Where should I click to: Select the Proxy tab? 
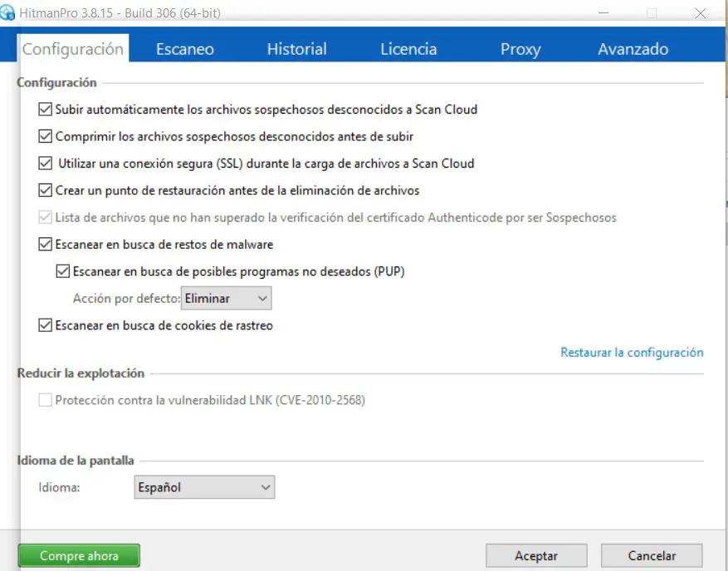[520, 49]
